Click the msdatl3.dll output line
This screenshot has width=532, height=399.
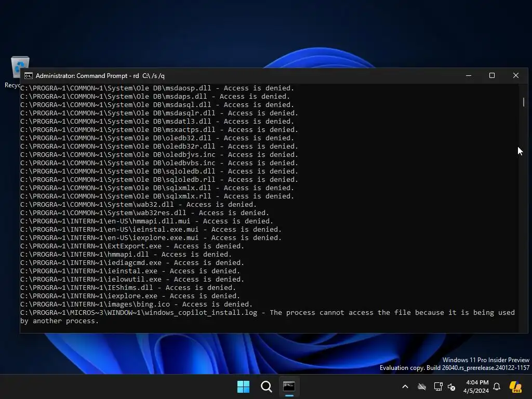click(157, 122)
